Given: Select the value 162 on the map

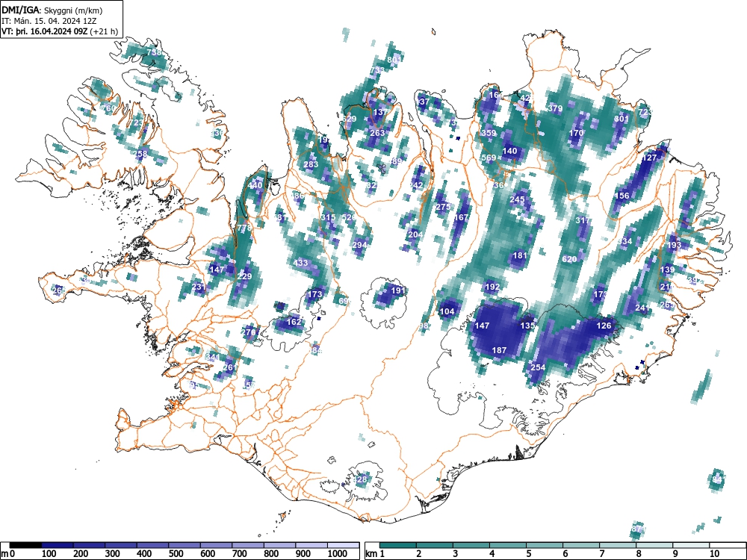Looking at the screenshot, I should point(294,322).
